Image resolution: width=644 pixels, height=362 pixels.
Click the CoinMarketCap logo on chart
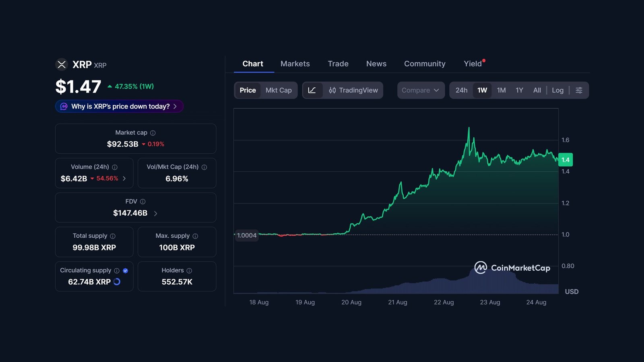pos(512,267)
